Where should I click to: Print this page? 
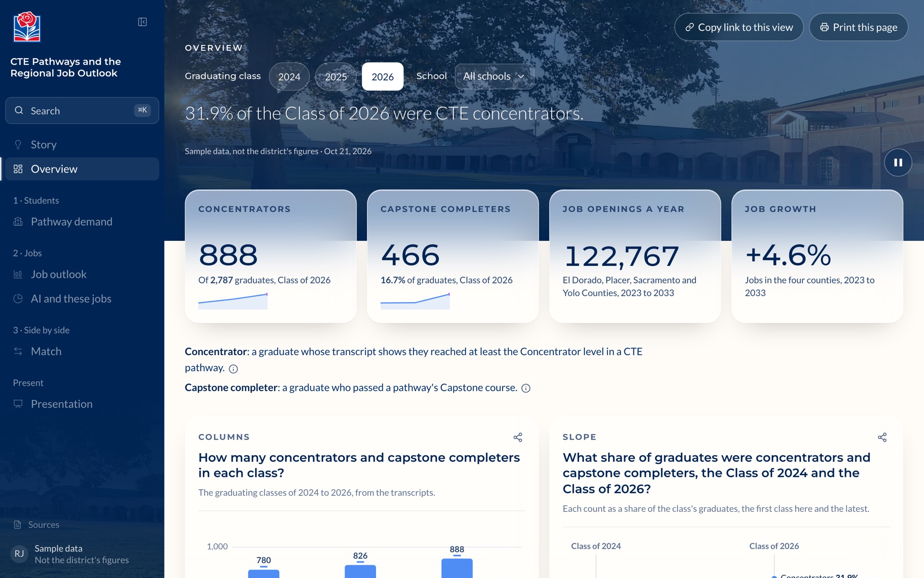[x=858, y=27]
